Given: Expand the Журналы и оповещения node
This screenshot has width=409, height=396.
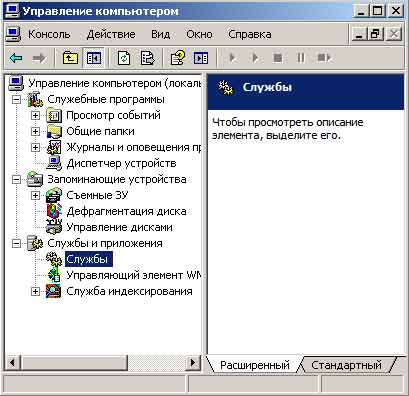Looking at the screenshot, I should pos(35,147).
